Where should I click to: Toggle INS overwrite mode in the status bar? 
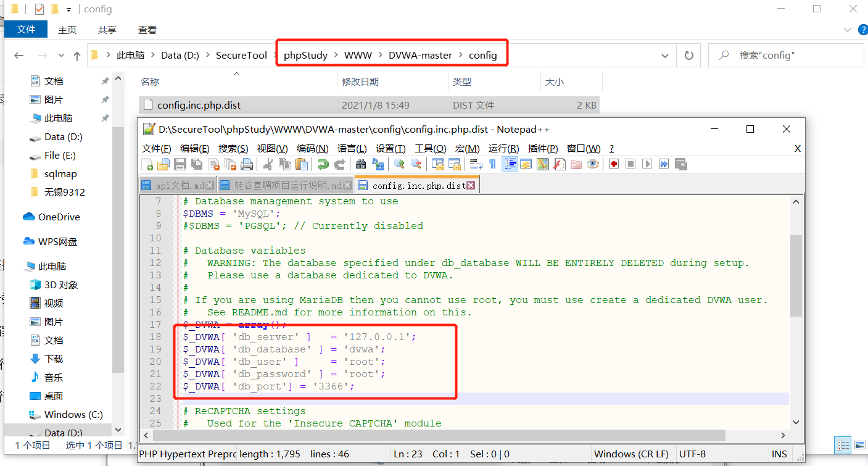[x=779, y=454]
